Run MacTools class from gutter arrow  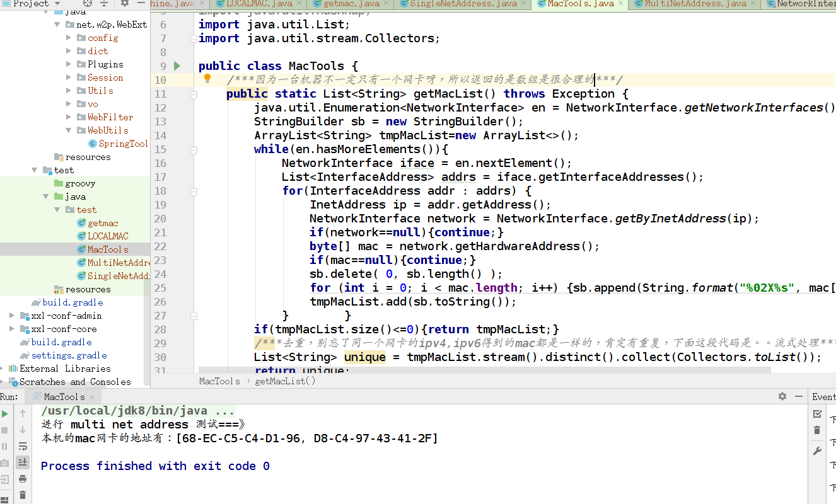click(x=177, y=66)
